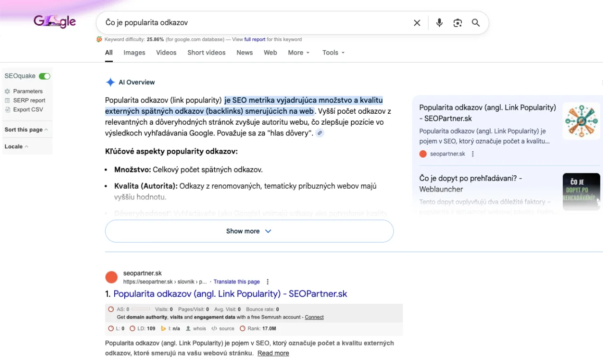Click the search query input field
This screenshot has width=603, height=364.
tap(251, 23)
